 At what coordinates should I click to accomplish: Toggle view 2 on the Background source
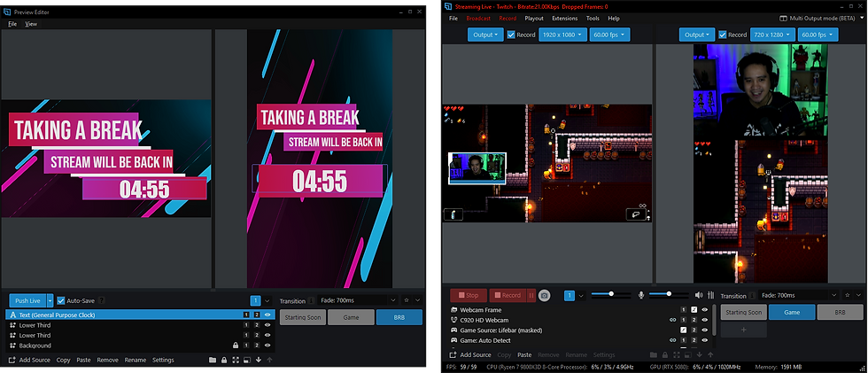pyautogui.click(x=256, y=346)
